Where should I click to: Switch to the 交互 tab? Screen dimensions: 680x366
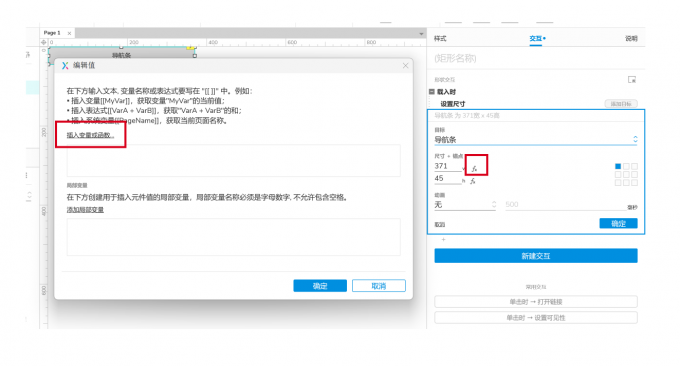click(536, 39)
